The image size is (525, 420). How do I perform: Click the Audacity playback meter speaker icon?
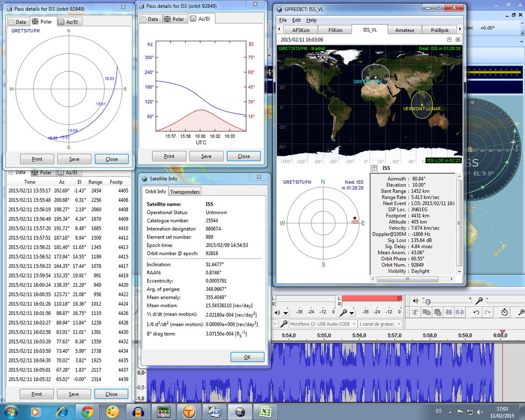point(277,312)
